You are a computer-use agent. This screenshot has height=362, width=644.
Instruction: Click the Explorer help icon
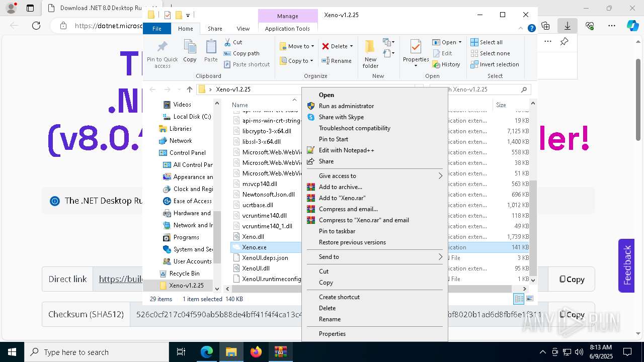(x=531, y=29)
